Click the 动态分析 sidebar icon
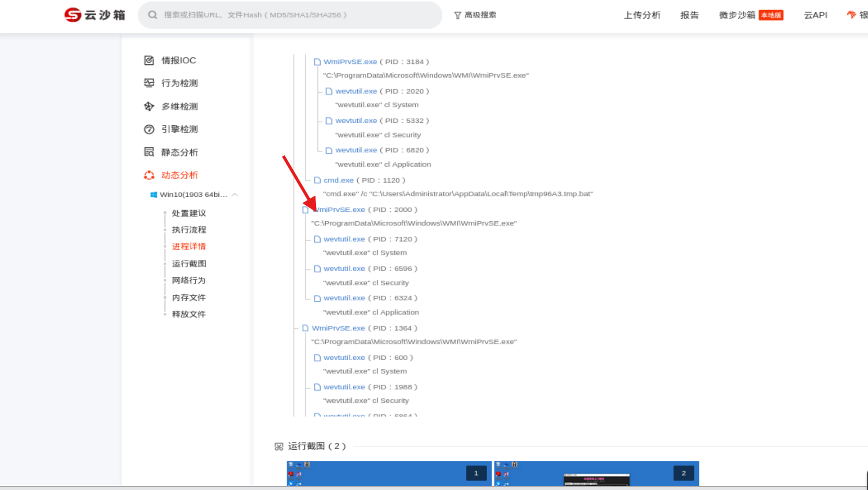868x490 pixels. click(149, 175)
